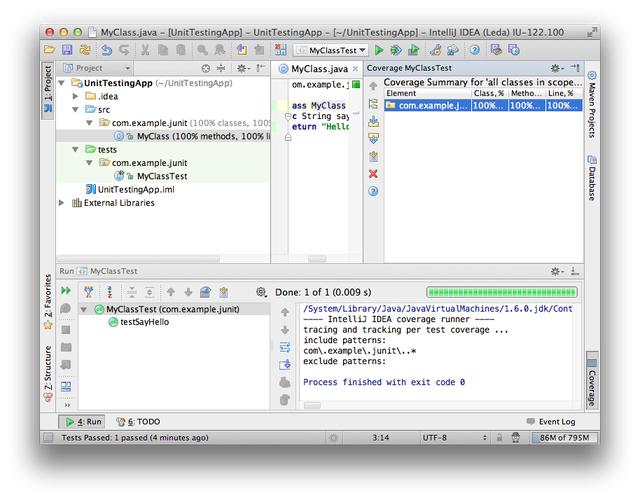Click the Save All toolbar icon
640x500 pixels.
[67, 50]
